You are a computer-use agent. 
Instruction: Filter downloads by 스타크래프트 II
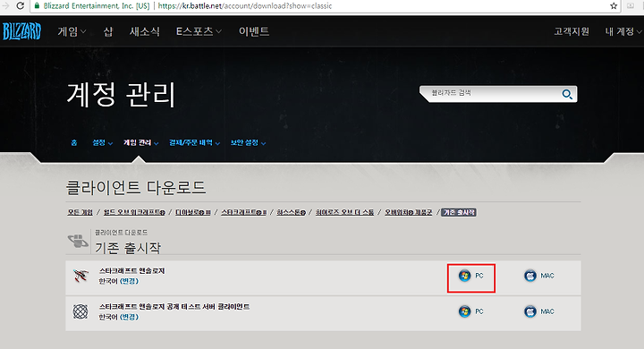point(244,212)
